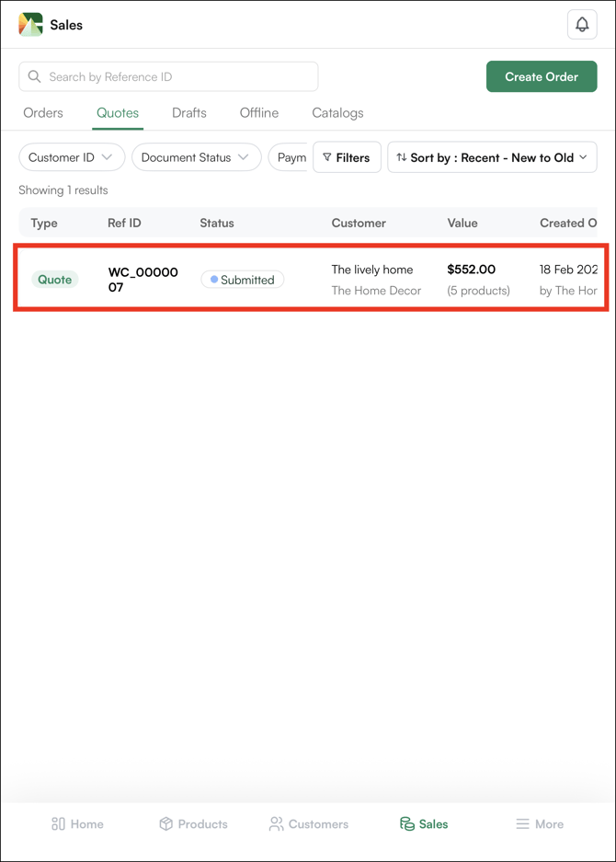616x862 pixels.
Task: Focus the Search by Reference ID field
Action: click(x=179, y=77)
